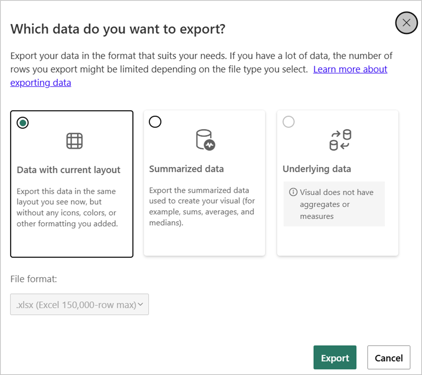Click the Cancel button
Viewport: 422px width, 375px height.
point(389,358)
